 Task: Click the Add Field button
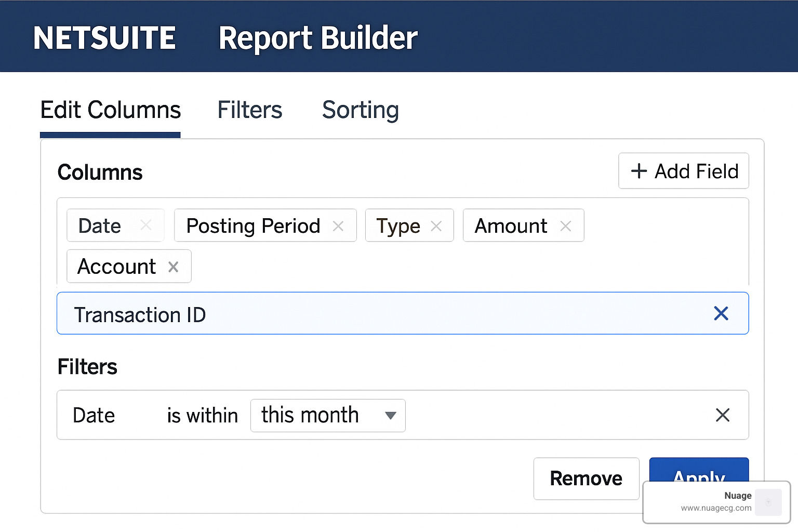[x=684, y=171]
